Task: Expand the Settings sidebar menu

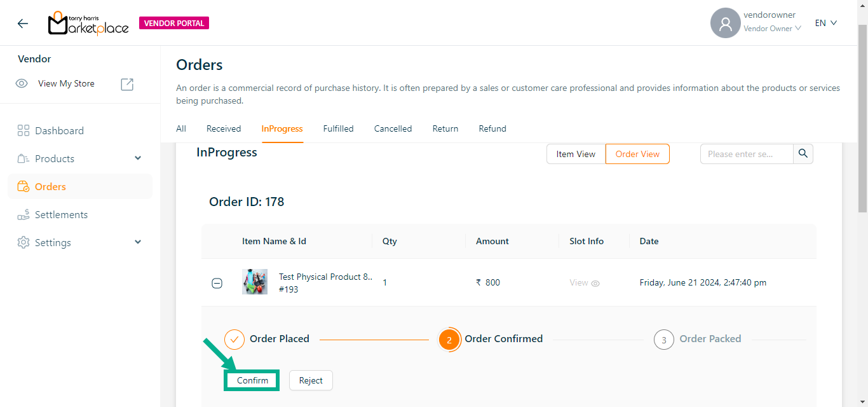Action: 138,243
